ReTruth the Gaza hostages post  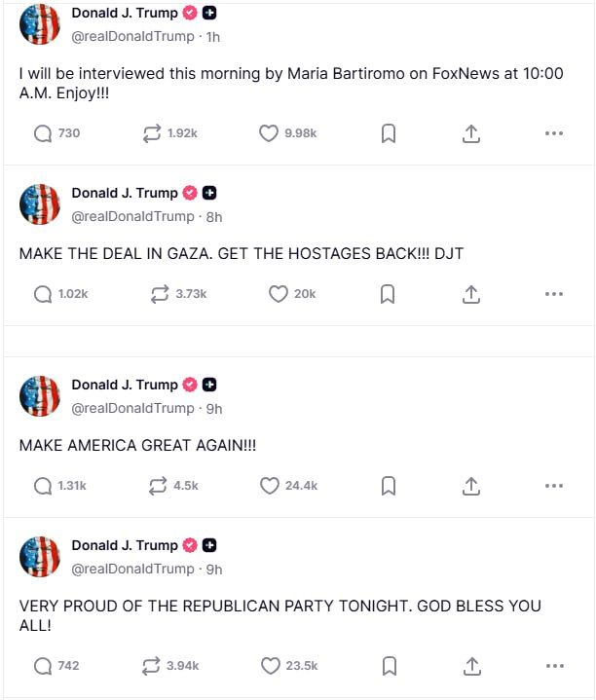coord(160,293)
